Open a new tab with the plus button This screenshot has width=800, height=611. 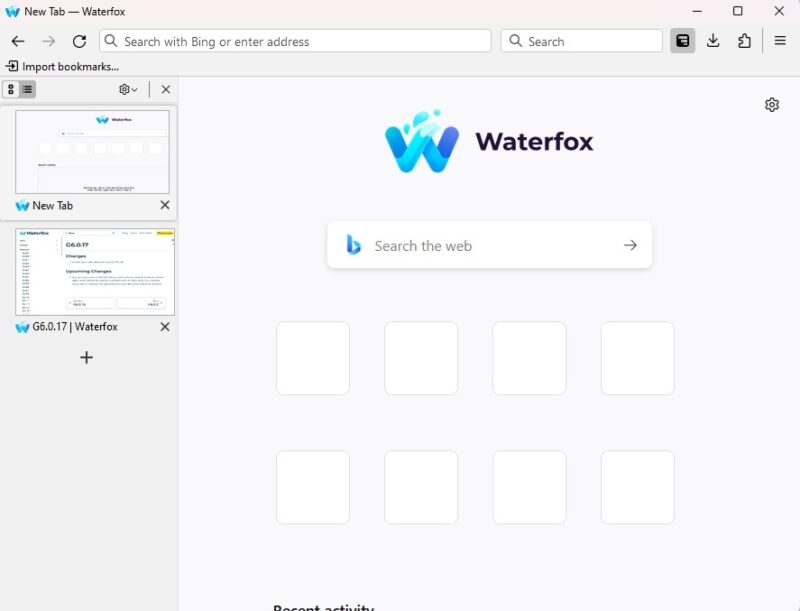(86, 357)
